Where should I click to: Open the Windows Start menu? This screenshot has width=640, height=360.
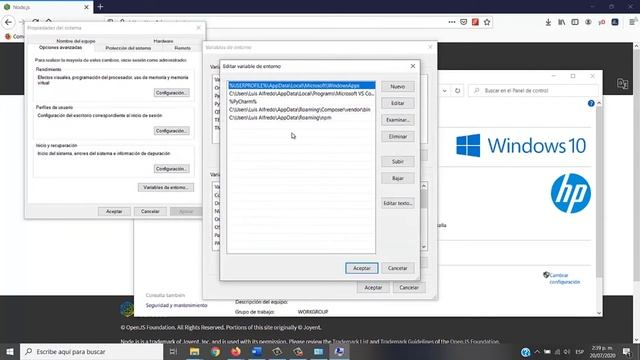click(x=10, y=351)
